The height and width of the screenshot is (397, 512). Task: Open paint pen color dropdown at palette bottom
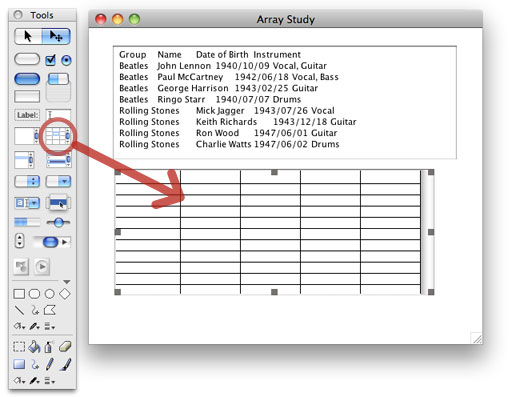[x=35, y=380]
